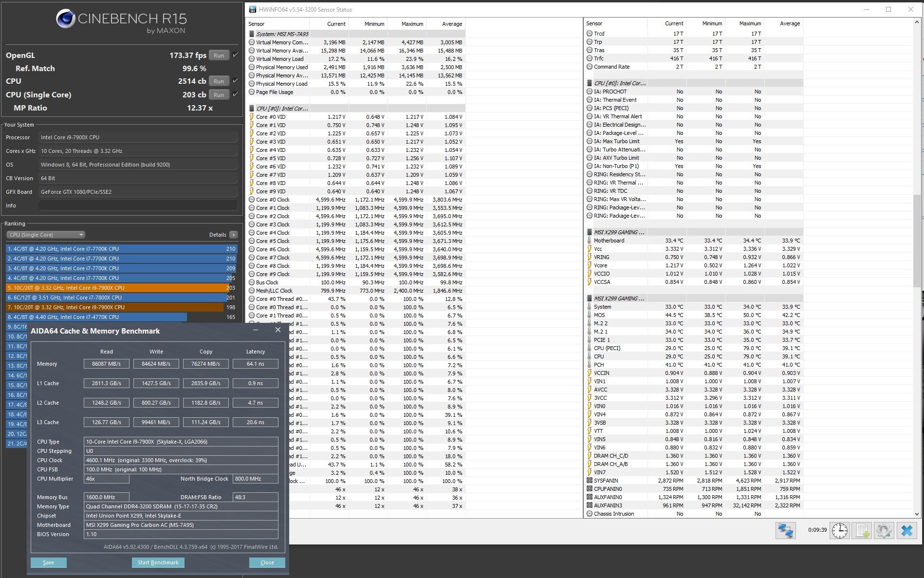The width and height of the screenshot is (924, 578).
Task: Click the AIDA64 CPU Multiplier 46x field
Action: coord(106,479)
